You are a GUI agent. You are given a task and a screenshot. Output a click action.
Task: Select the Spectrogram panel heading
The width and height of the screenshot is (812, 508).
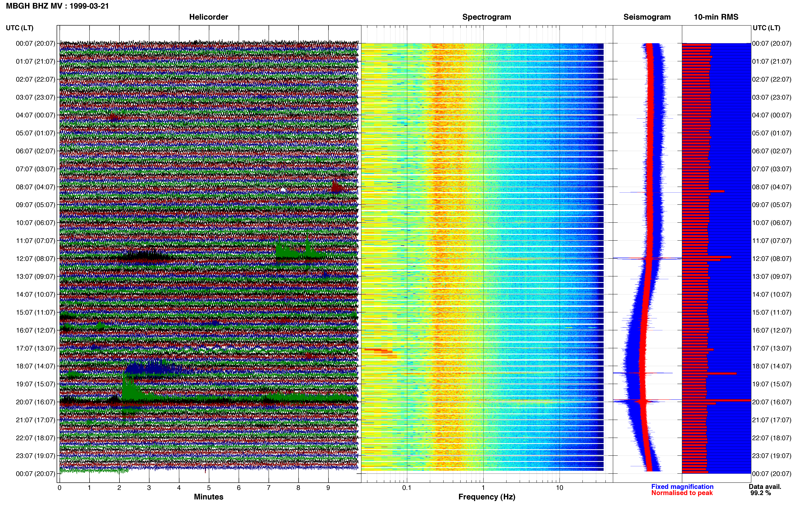487,17
